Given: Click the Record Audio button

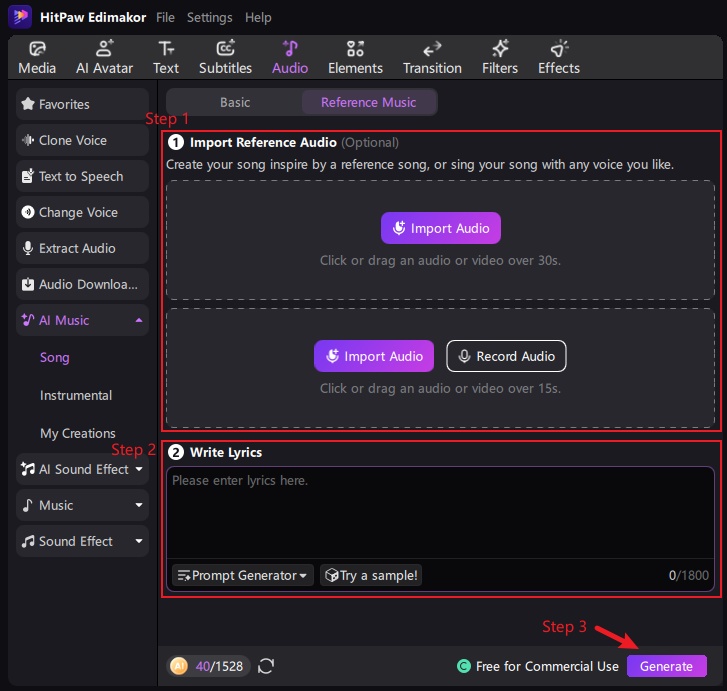Looking at the screenshot, I should pyautogui.click(x=506, y=356).
